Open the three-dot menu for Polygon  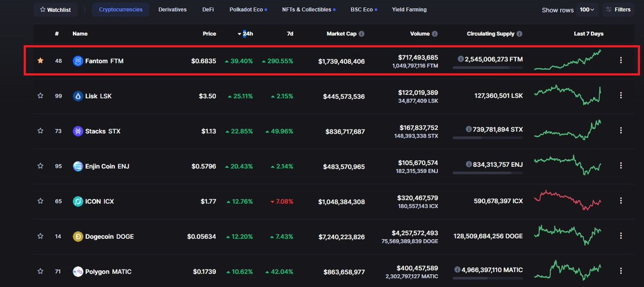click(x=621, y=271)
